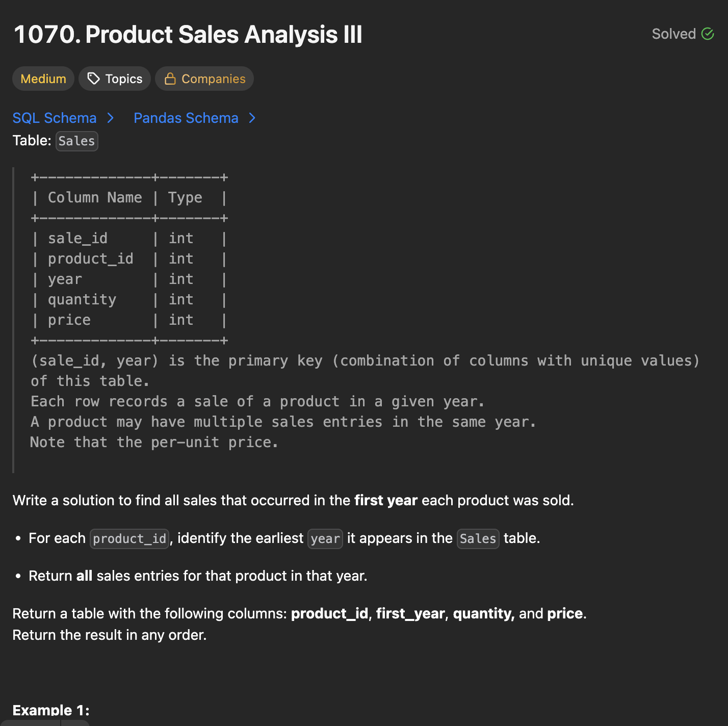Screen dimensions: 728x726
Task: Click the chevron next to Pandas Schema
Action: click(252, 118)
